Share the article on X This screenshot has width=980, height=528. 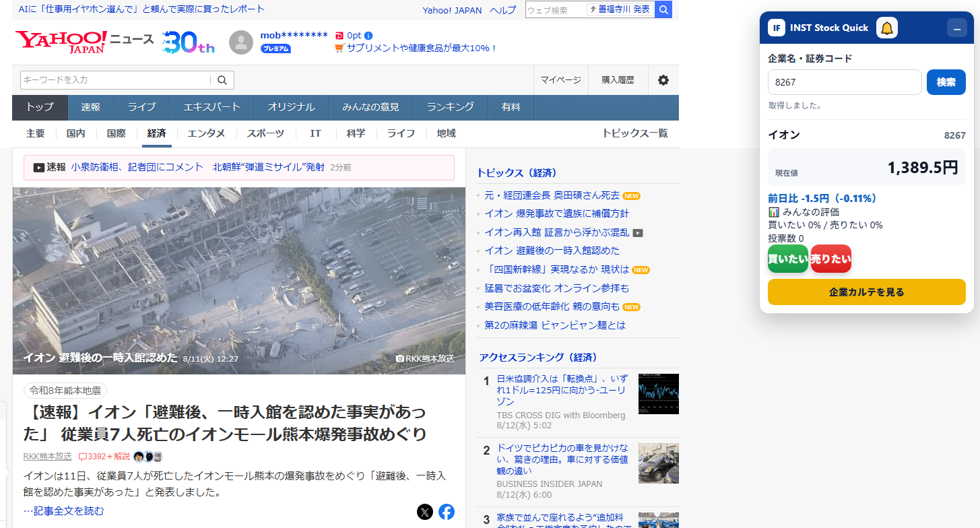[x=425, y=512]
